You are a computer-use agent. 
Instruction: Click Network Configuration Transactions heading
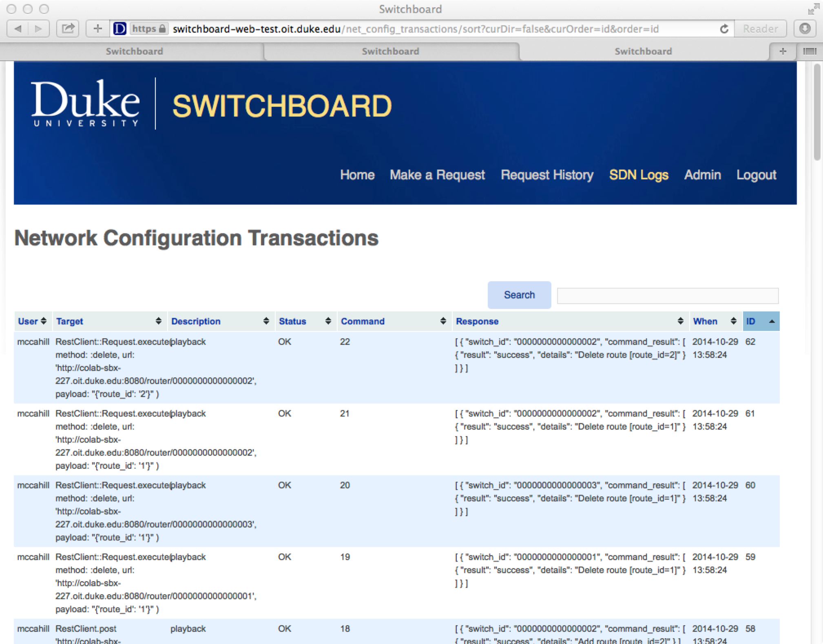pos(196,238)
